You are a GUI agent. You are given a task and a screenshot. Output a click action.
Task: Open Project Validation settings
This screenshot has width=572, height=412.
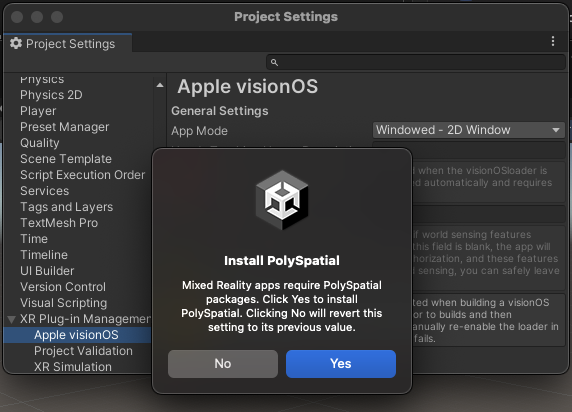83,351
